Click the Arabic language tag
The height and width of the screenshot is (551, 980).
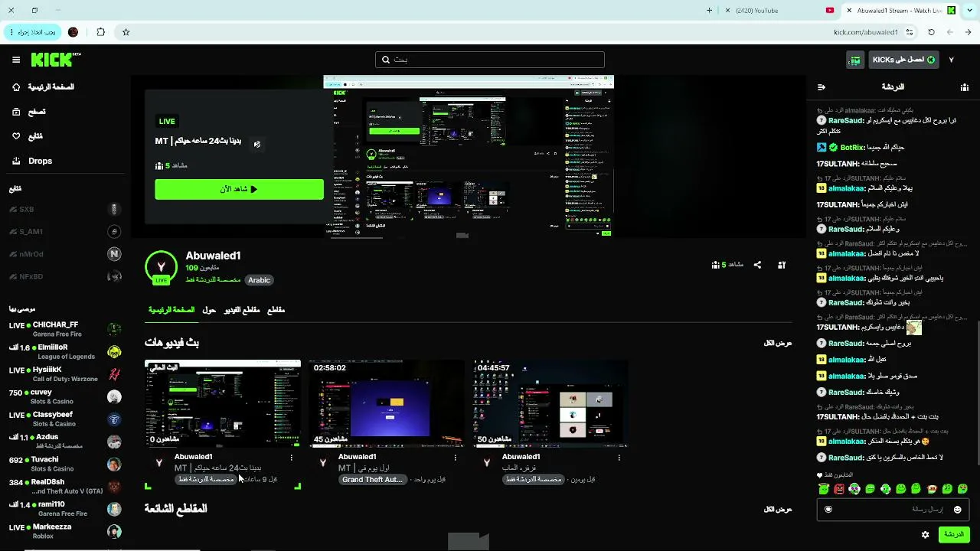coord(259,280)
